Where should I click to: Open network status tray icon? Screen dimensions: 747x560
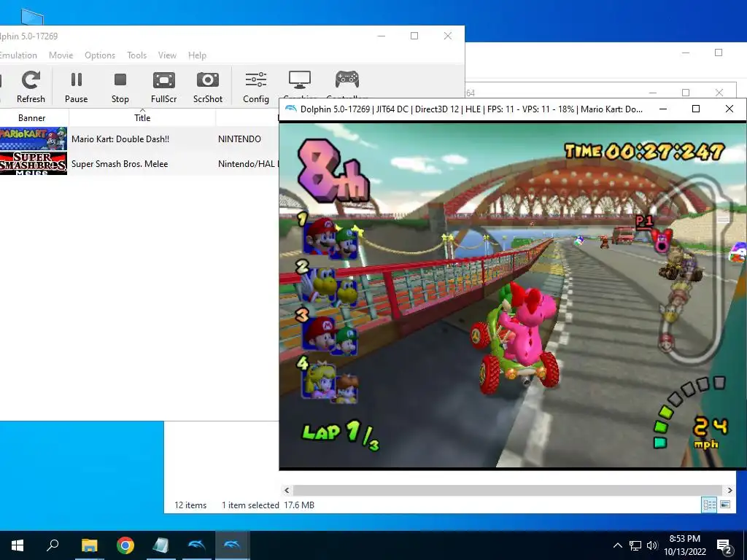click(635, 545)
